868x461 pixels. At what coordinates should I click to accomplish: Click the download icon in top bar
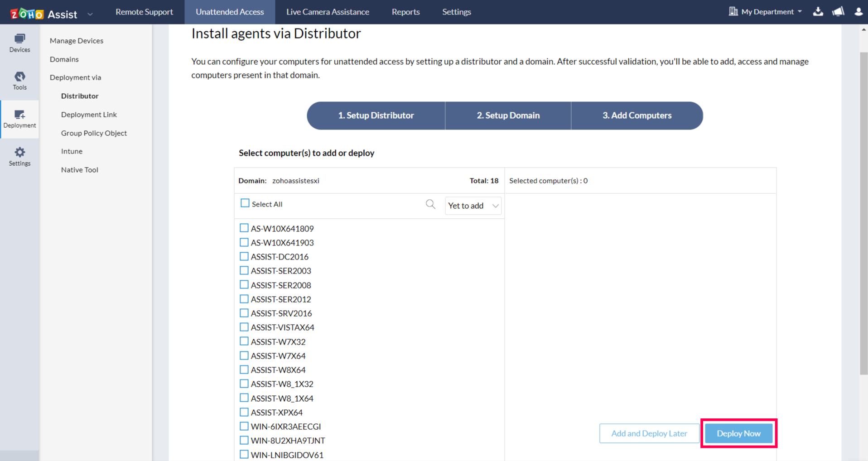(x=818, y=12)
